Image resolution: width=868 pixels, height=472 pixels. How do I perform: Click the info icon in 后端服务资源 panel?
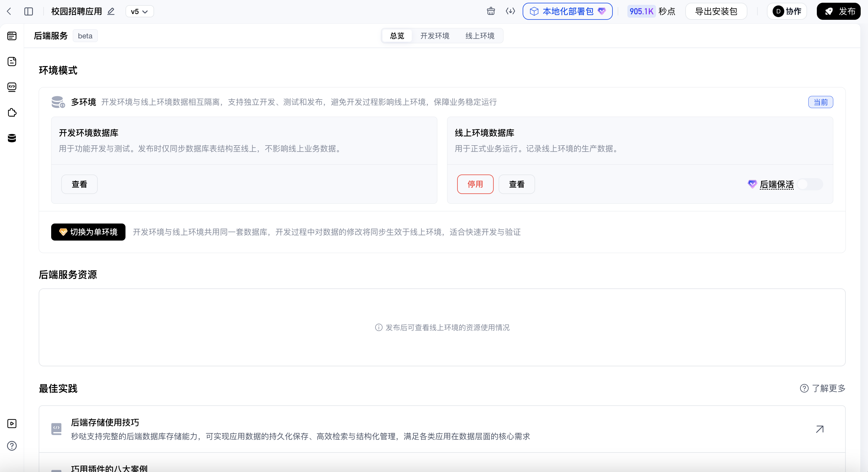pyautogui.click(x=379, y=327)
